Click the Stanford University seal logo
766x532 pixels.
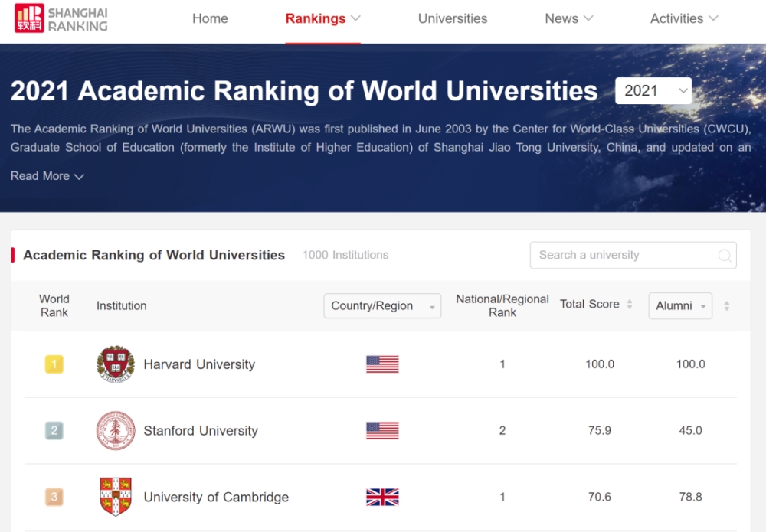tap(116, 430)
